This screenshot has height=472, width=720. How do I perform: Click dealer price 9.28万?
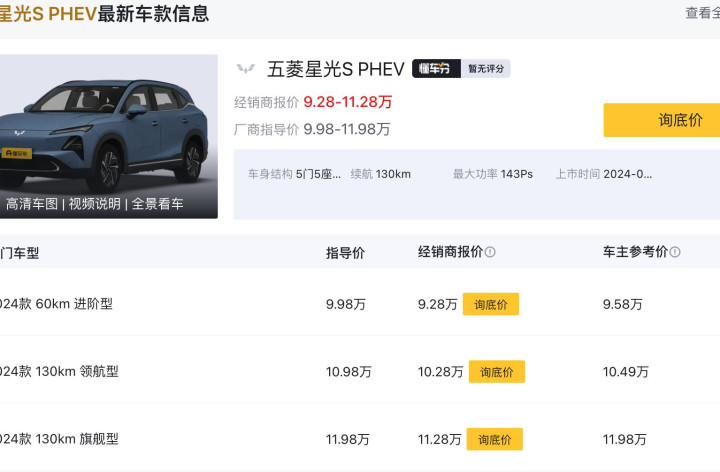[x=438, y=304]
